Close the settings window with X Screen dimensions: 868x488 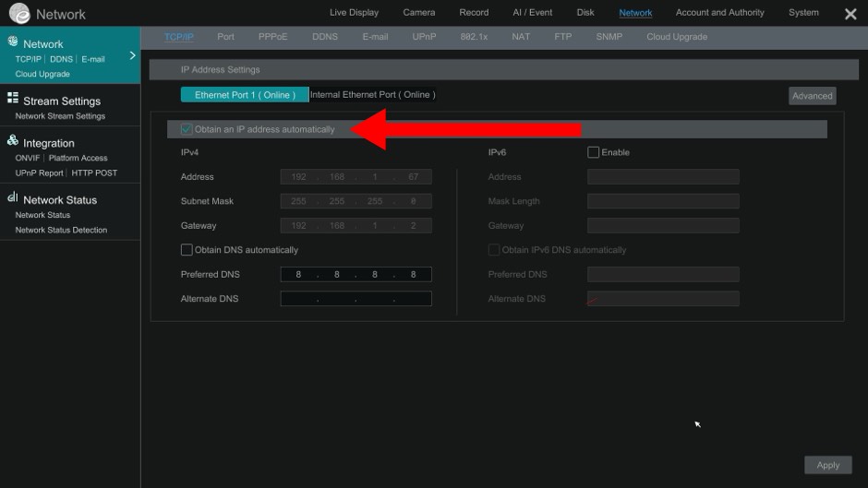[x=850, y=14]
